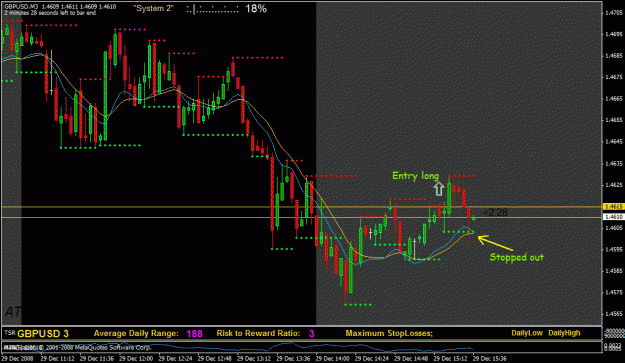
Task: Click the 29 Dec 14:48 time label
Action: pyautogui.click(x=411, y=359)
